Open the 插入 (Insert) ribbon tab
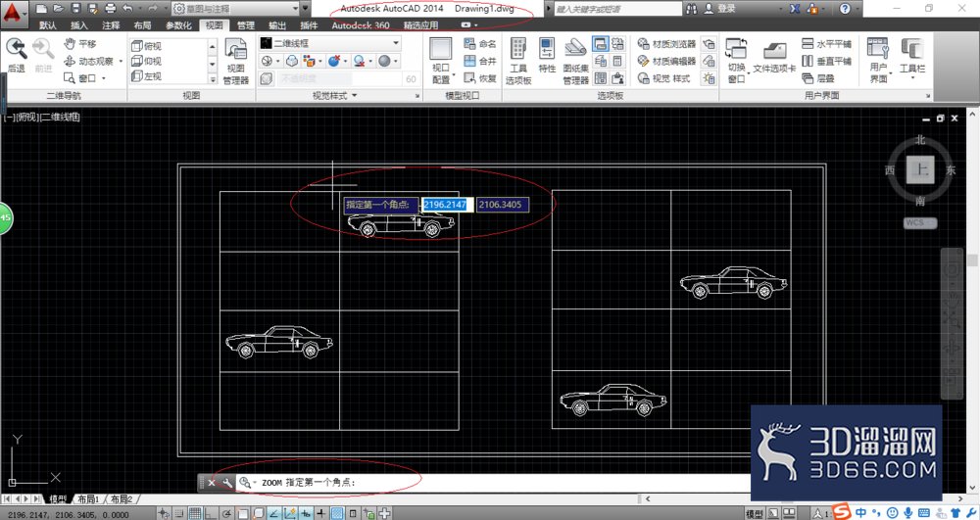The image size is (980, 520). click(79, 25)
